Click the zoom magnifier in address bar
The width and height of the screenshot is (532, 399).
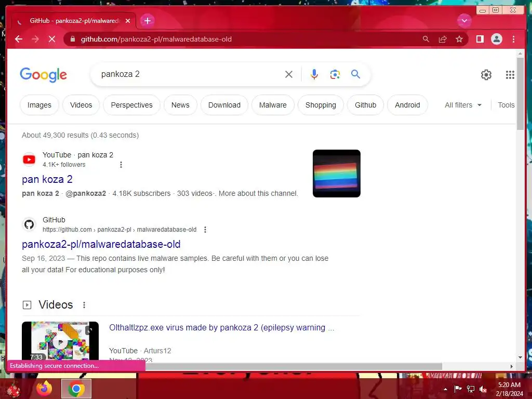426,39
